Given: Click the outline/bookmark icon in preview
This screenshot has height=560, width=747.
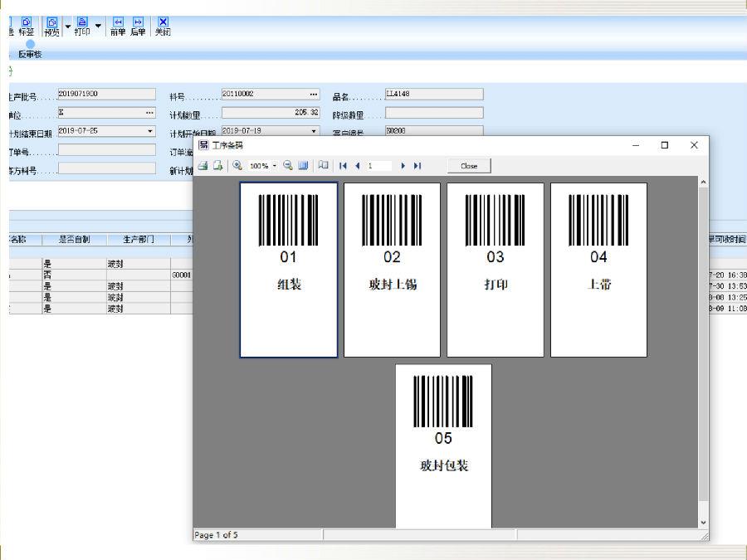Looking at the screenshot, I should tap(324, 165).
